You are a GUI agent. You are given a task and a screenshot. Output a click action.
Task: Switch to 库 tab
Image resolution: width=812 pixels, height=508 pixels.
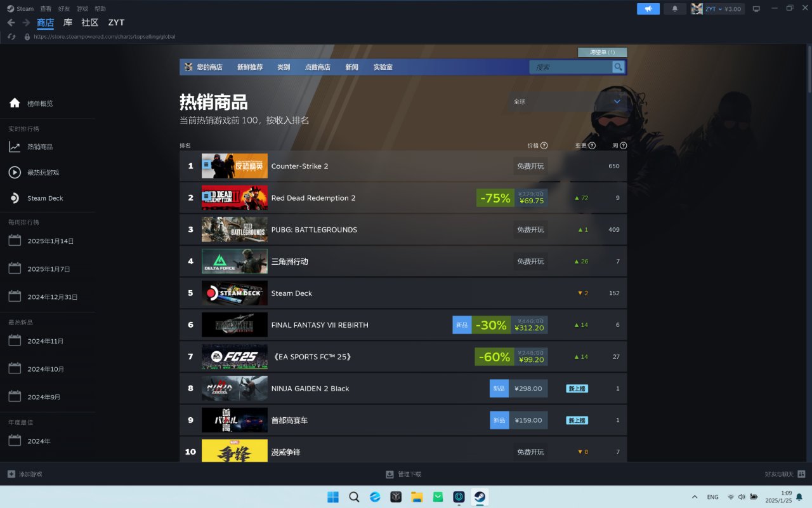[x=68, y=22]
